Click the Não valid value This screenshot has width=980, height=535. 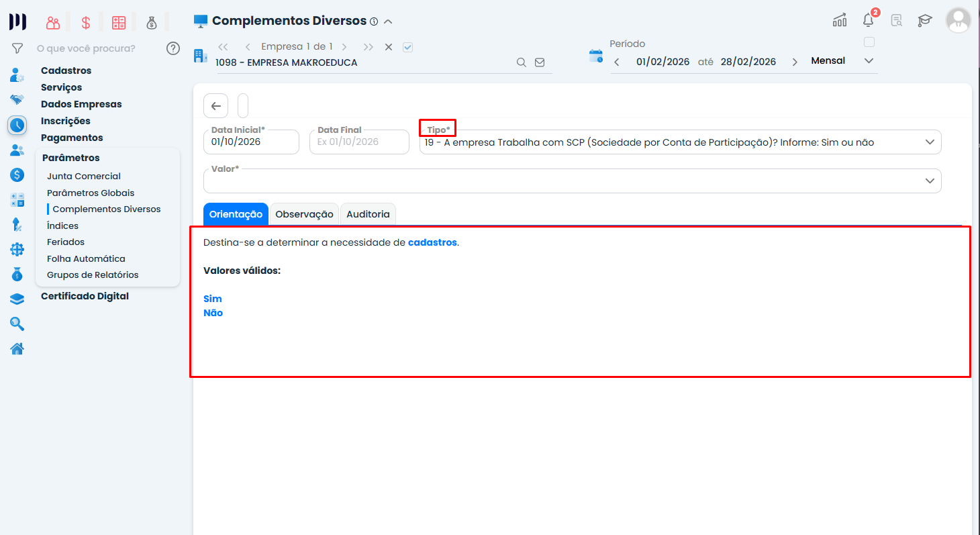tap(213, 313)
